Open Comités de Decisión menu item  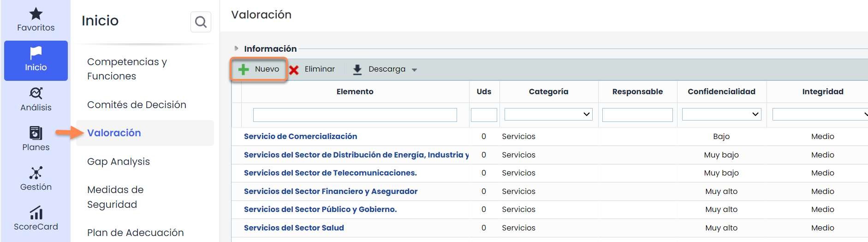137,105
